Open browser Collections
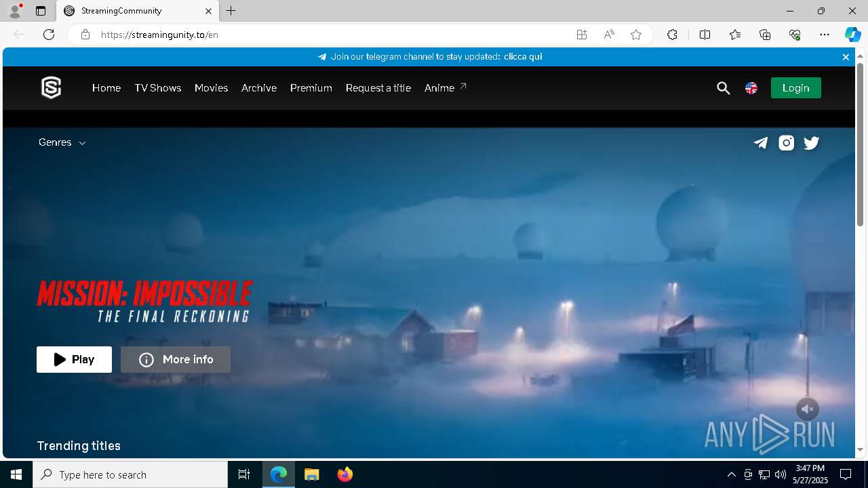The image size is (868, 488). [x=765, y=35]
